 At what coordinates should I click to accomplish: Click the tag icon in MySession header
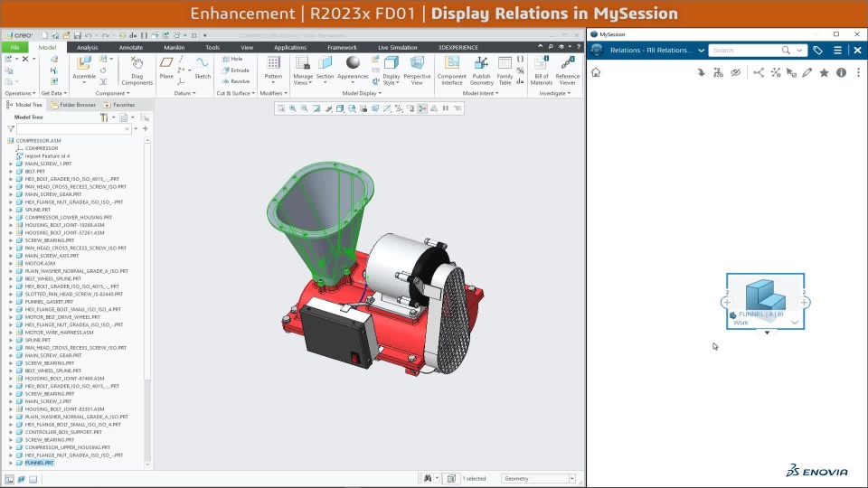[817, 51]
